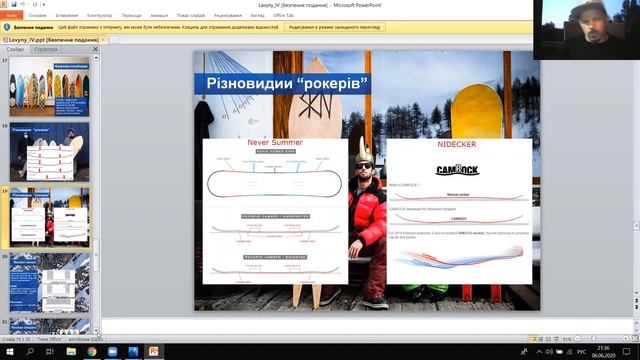Click the Protected View shield icon
The image size is (640, 360).
[x=7, y=27]
